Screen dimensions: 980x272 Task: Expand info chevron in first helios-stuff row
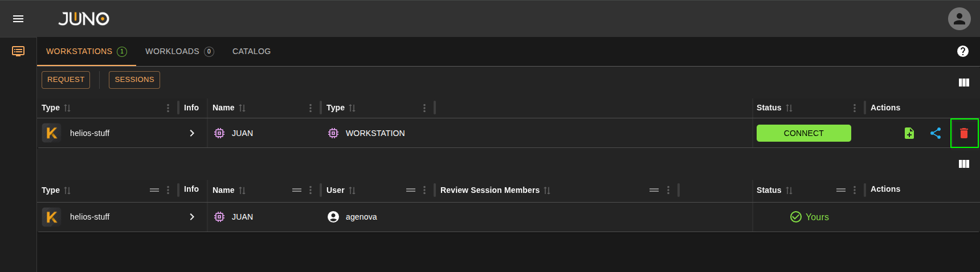coord(192,133)
